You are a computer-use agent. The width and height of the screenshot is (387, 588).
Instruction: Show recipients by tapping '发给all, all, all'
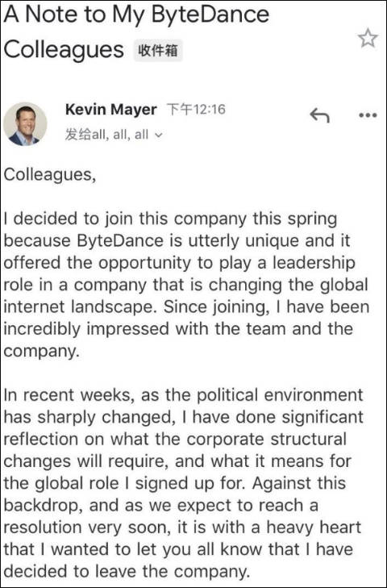[106, 135]
